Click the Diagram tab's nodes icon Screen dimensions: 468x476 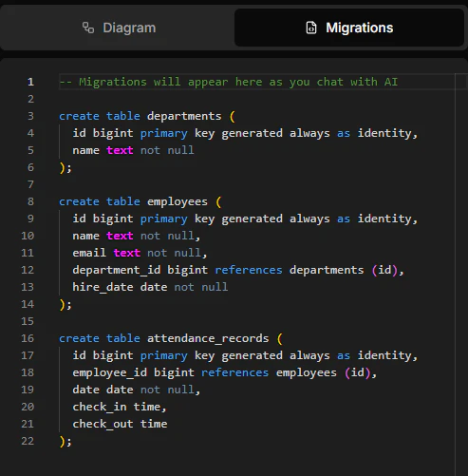(x=88, y=28)
